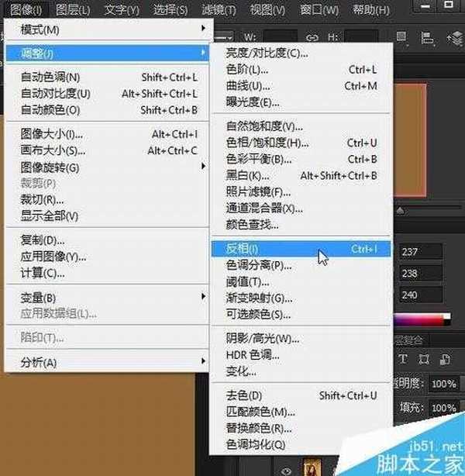Click the text layer filter T icon
Image resolution: width=465 pixels, height=476 pixels.
pyautogui.click(x=404, y=358)
